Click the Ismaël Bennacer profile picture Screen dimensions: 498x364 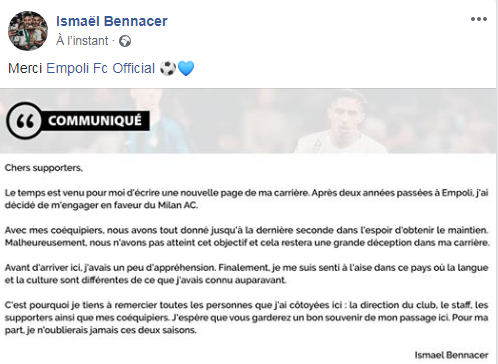coord(28,31)
